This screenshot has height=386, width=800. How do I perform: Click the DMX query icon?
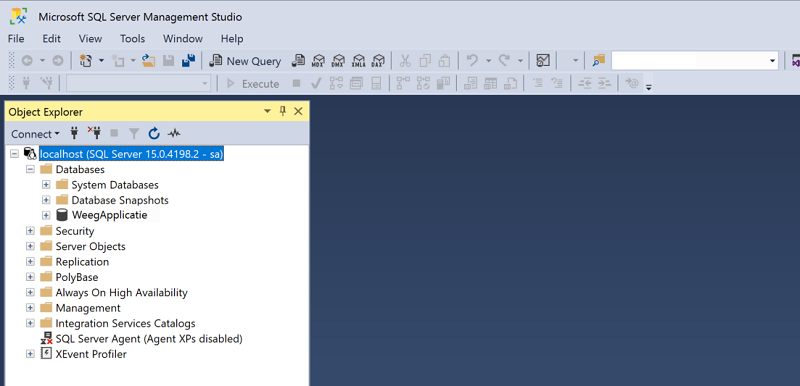(338, 61)
